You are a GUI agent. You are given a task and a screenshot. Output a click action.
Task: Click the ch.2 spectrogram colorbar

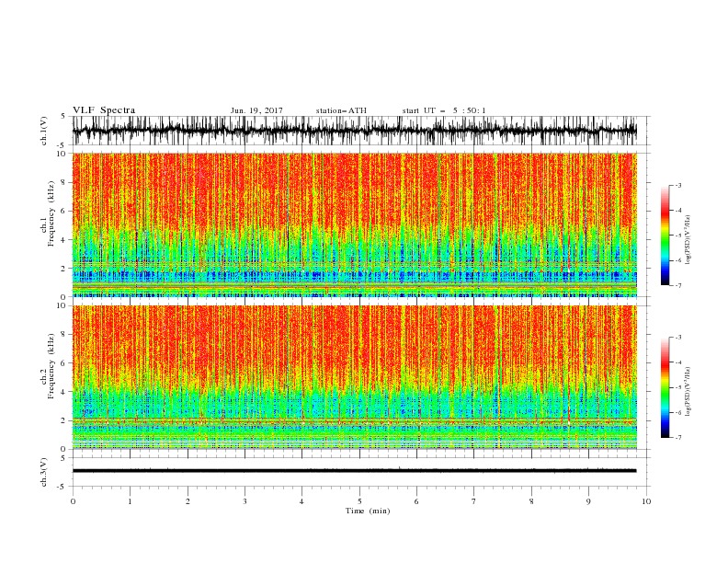665,387
